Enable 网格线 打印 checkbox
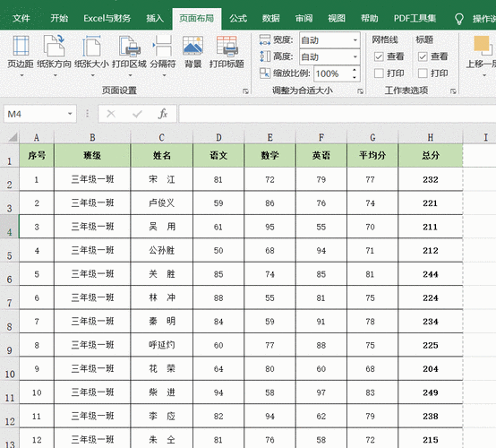This screenshot has width=496, height=448. (x=379, y=73)
